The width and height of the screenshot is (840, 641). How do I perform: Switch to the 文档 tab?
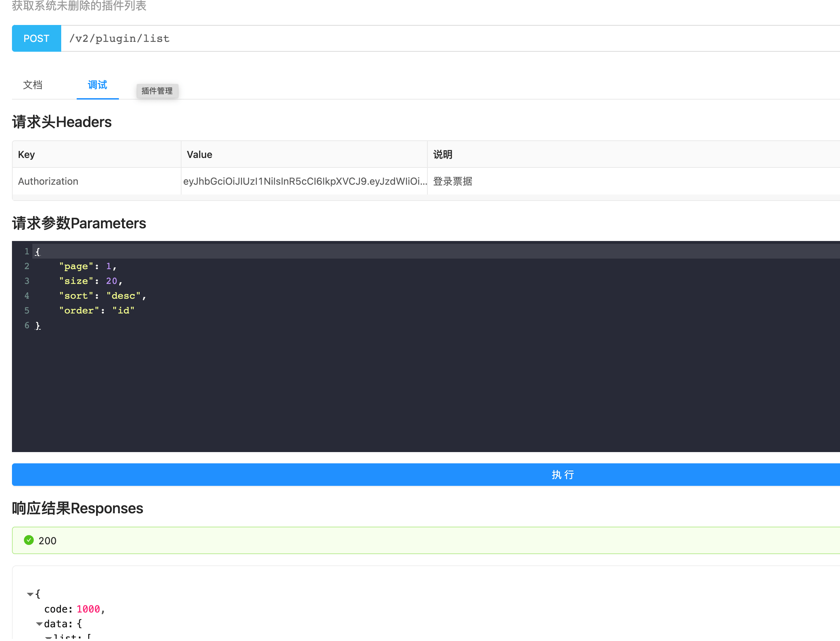tap(33, 85)
